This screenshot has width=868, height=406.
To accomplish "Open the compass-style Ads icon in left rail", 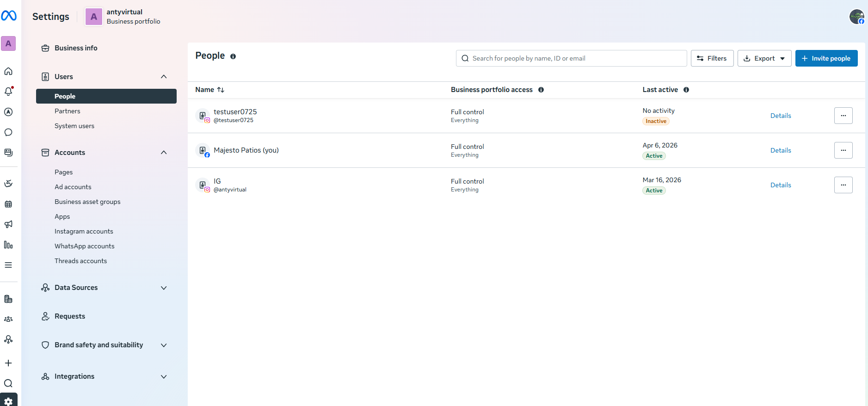I will click(x=8, y=112).
